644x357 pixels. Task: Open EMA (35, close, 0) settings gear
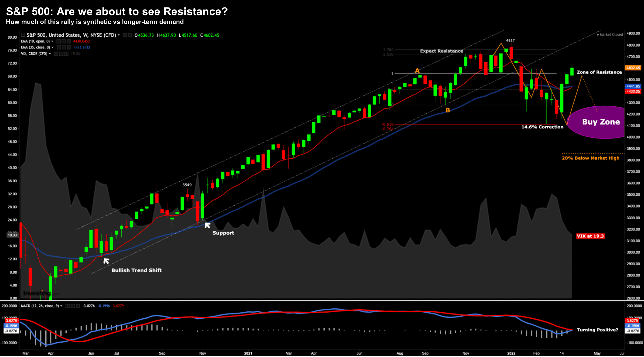pyautogui.click(x=64, y=47)
